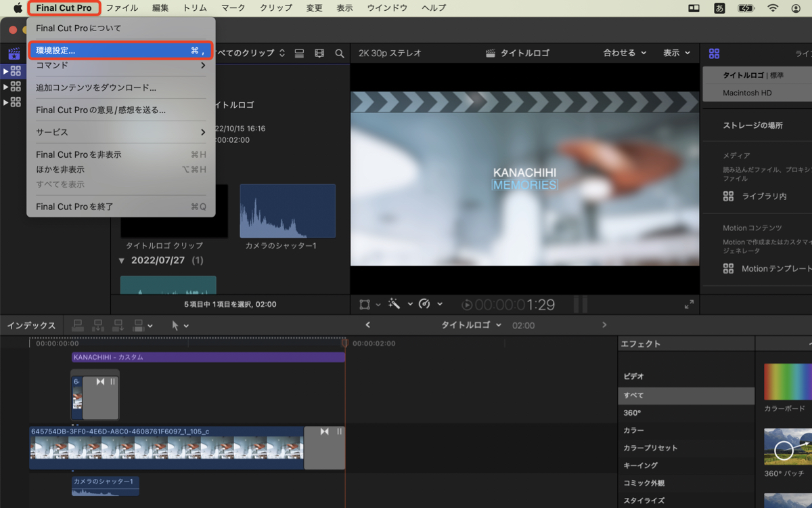812x508 pixels.
Task: Select the list view icon in browser toolbar
Action: point(298,53)
